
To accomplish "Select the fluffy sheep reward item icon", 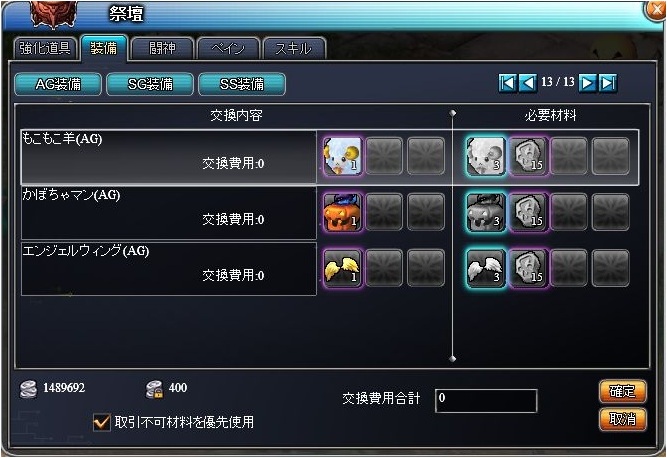I will [x=342, y=156].
